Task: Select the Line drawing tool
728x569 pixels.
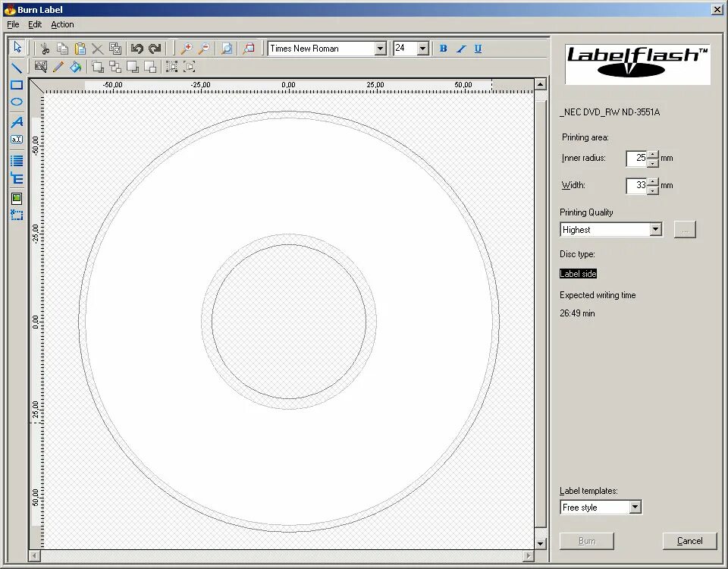Action: 17,68
